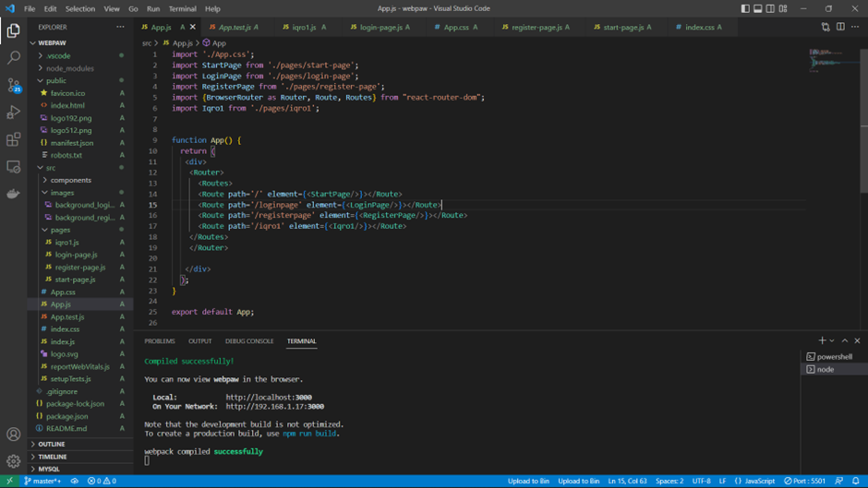868x488 pixels.
Task: Open favicon.ico in the explorer
Action: pyautogui.click(x=80, y=93)
